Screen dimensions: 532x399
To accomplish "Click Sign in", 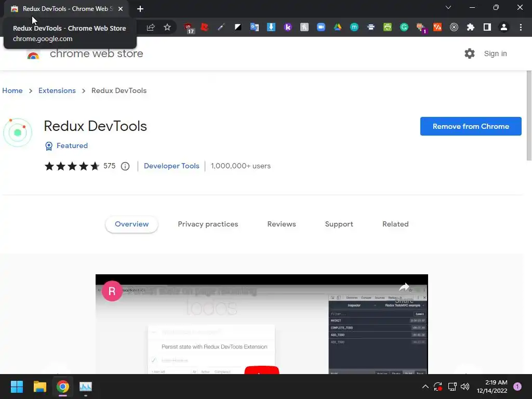I will coord(495,54).
